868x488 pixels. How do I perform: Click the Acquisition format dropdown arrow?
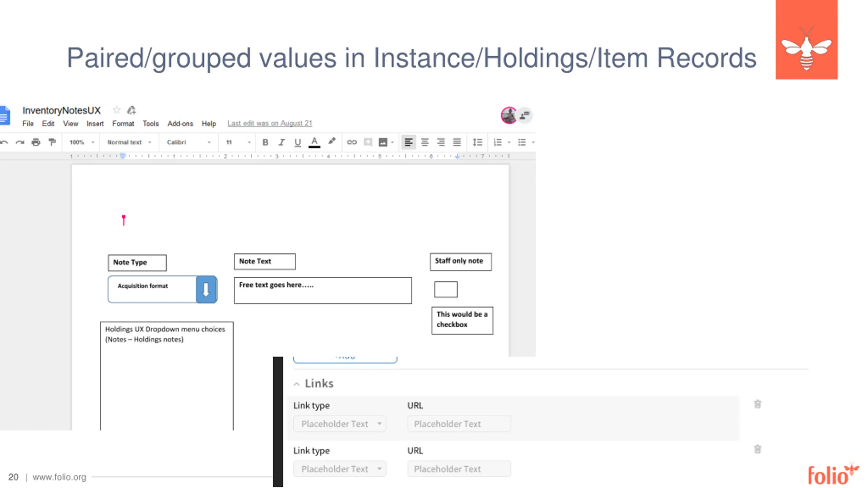click(206, 289)
